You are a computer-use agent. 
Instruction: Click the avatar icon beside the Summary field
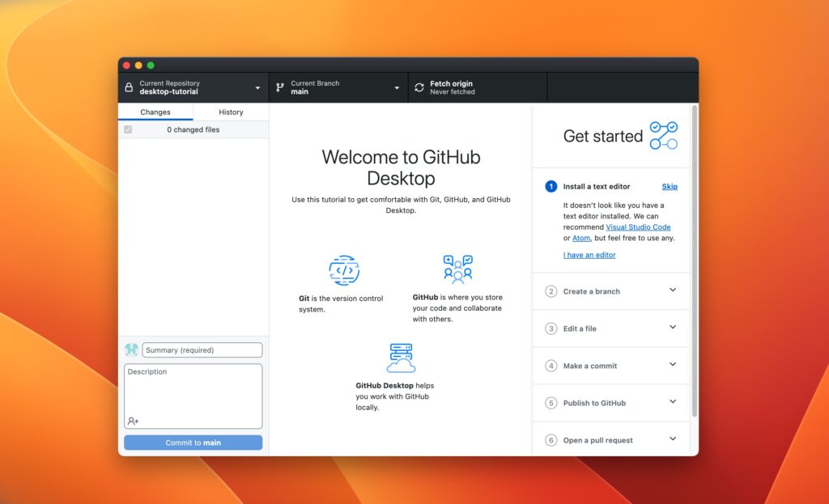pos(130,349)
